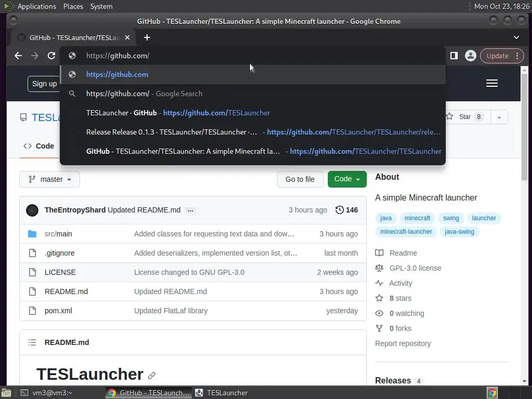Image resolution: width=532 pixels, height=399 pixels.
Task: Click the browser forward arrow
Action: [35, 56]
